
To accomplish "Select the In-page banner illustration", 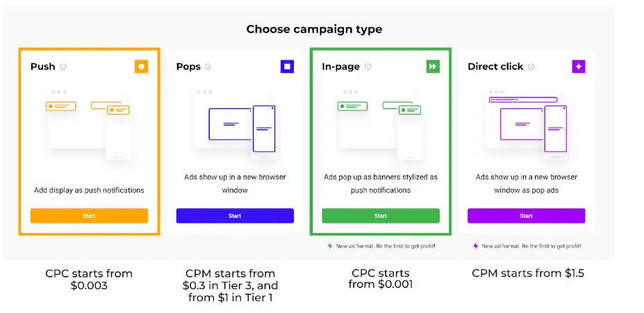I will tap(381, 124).
